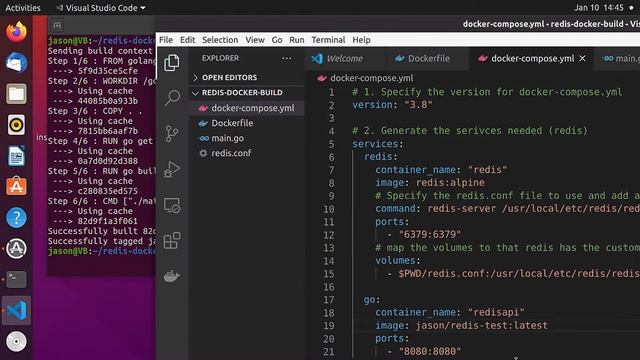Switch to Terminal from the dock
The height and width of the screenshot is (360, 640).
coord(16,280)
